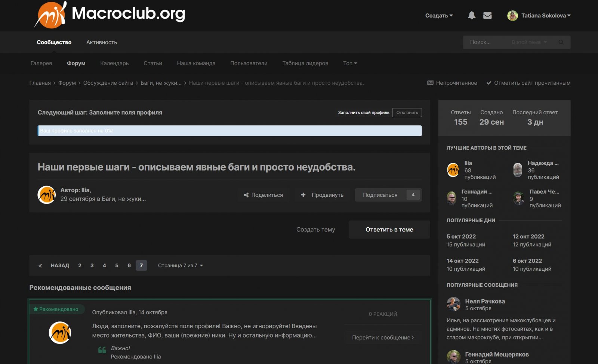The width and height of the screenshot is (598, 364).
Task: Click the double-arrow first page icon
Action: pyautogui.click(x=40, y=265)
